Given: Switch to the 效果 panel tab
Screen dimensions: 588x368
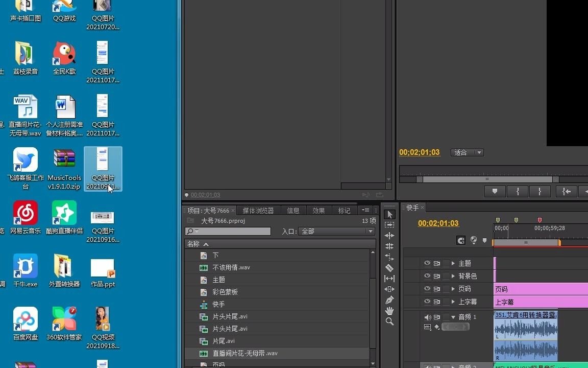Looking at the screenshot, I should point(318,210).
